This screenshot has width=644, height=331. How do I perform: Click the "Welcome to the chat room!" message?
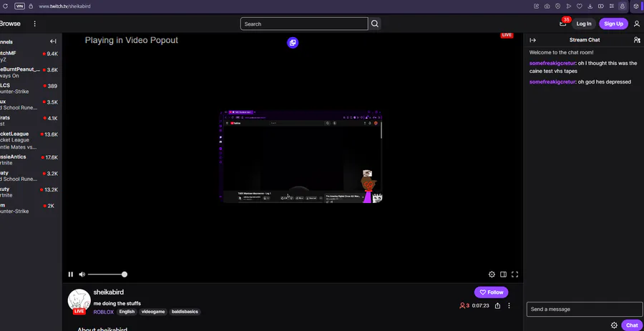pyautogui.click(x=561, y=52)
